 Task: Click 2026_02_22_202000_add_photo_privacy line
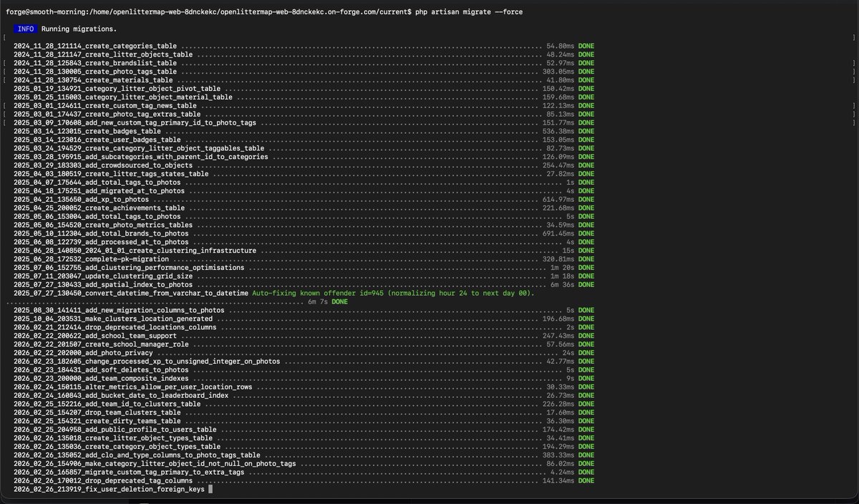coord(83,353)
